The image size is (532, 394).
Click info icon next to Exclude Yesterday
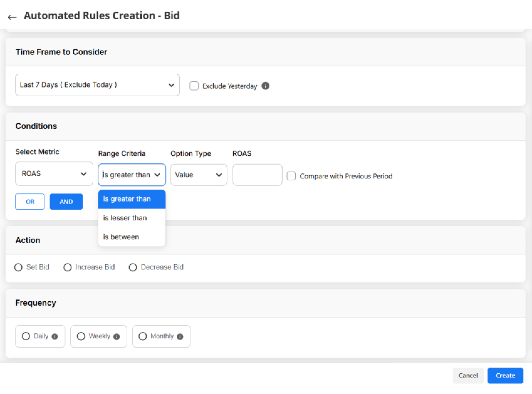click(265, 86)
